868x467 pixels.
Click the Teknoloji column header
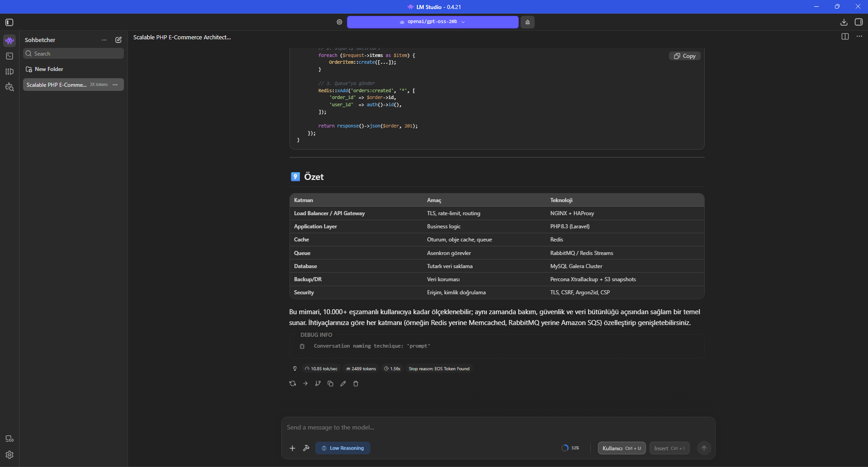(561, 200)
